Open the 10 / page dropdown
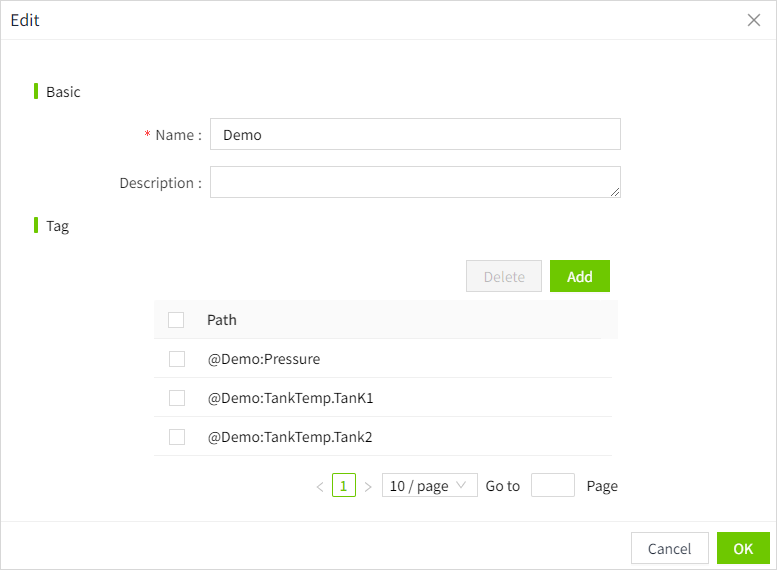Viewport: 777px width, 570px height. coord(429,486)
